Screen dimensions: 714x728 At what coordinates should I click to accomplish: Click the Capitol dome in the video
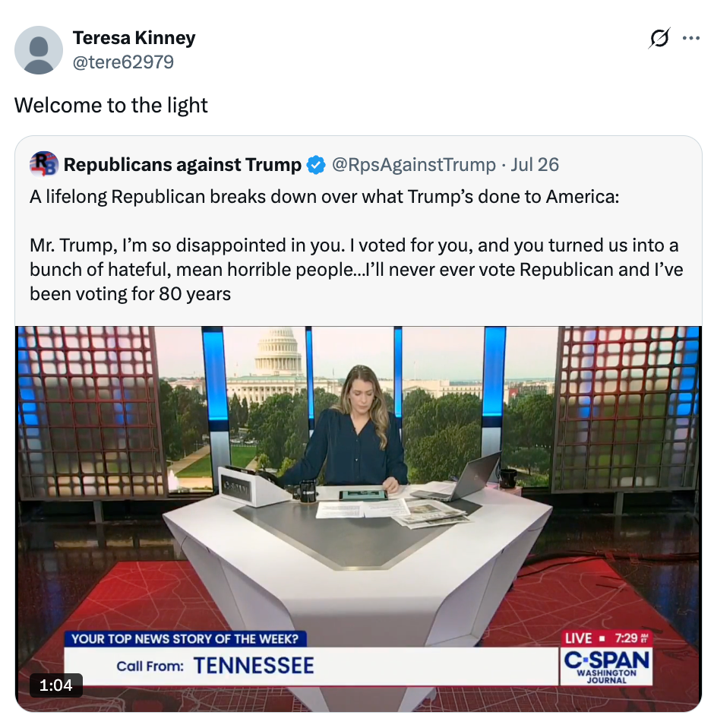pyautogui.click(x=276, y=351)
